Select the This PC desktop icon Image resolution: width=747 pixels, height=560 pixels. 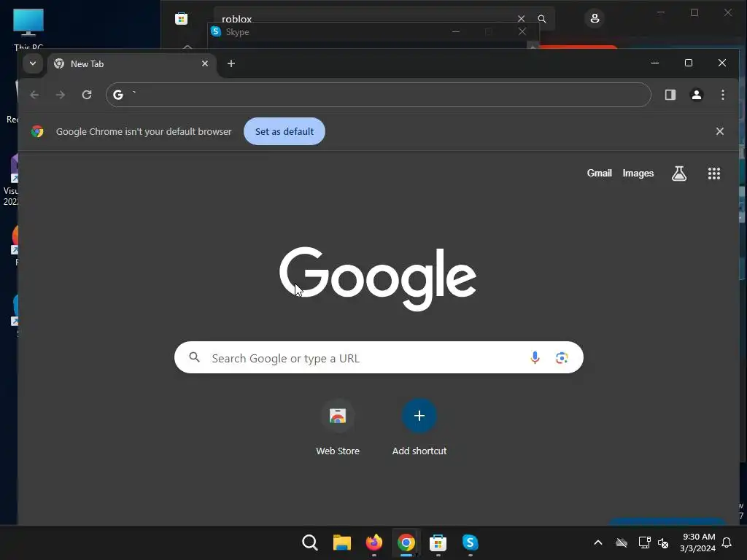pos(28,28)
